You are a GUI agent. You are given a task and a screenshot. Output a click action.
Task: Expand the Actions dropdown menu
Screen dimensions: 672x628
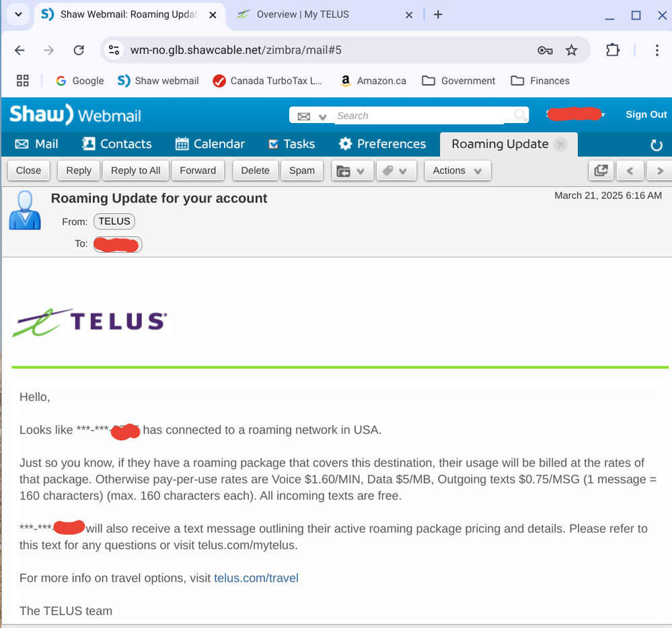457,171
